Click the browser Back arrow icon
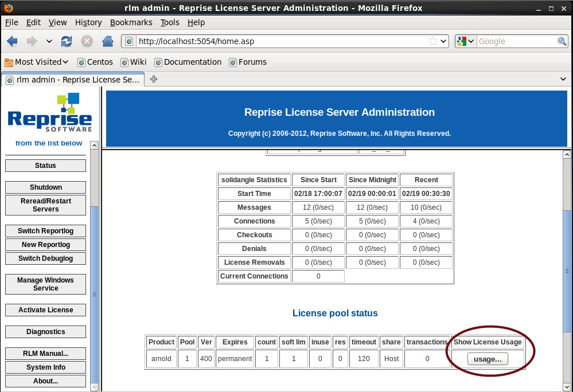Screen dimensions: 573x392 coord(12,41)
